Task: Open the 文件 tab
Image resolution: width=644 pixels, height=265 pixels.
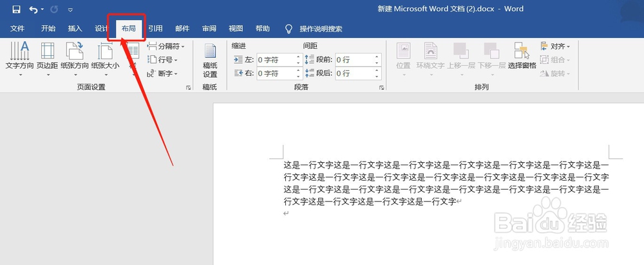Action: (17, 28)
